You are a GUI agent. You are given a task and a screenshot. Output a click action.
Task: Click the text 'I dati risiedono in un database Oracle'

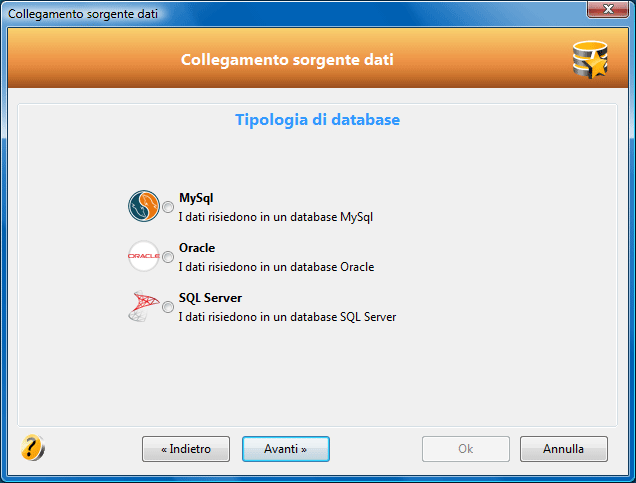pyautogui.click(x=276, y=267)
